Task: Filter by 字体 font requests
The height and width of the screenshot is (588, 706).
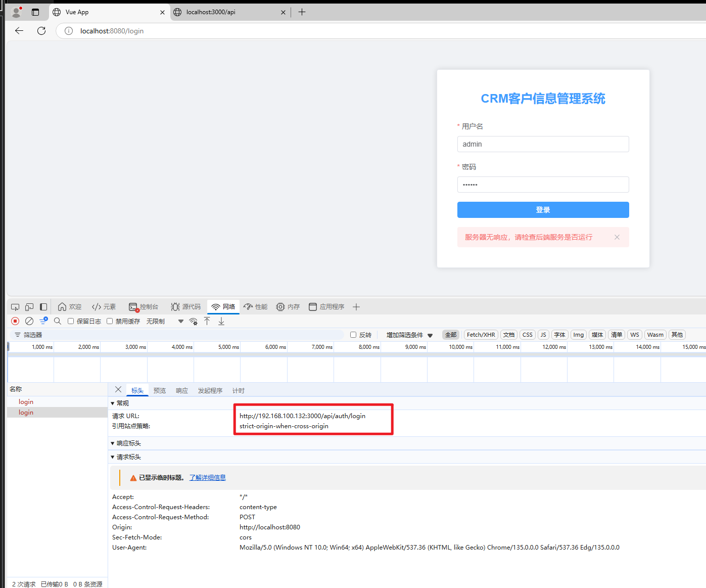Action: [x=560, y=335]
